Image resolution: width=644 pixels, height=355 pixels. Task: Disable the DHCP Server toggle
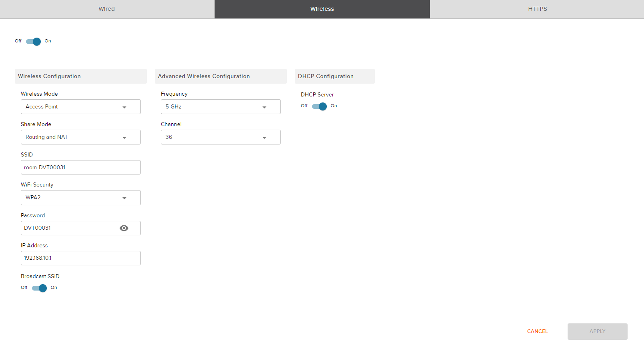[319, 106]
